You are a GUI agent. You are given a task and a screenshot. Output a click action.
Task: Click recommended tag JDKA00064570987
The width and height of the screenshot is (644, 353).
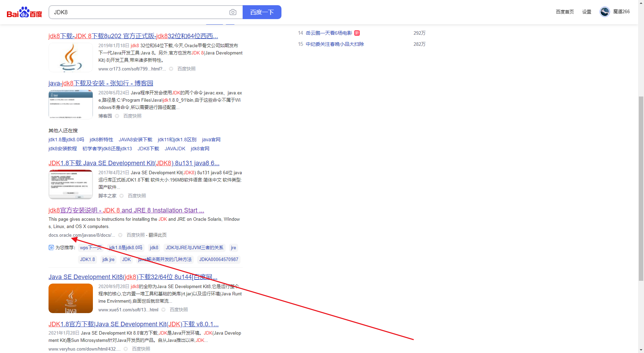coord(219,259)
